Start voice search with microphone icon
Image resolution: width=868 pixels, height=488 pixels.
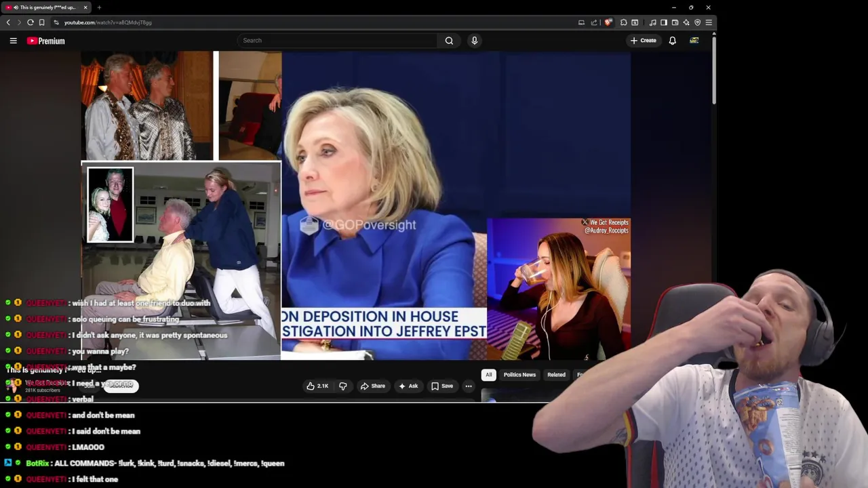pos(475,41)
